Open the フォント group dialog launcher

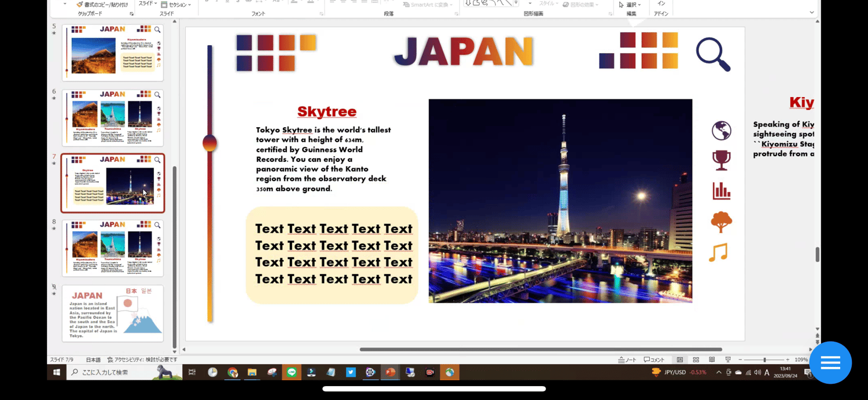(x=322, y=14)
